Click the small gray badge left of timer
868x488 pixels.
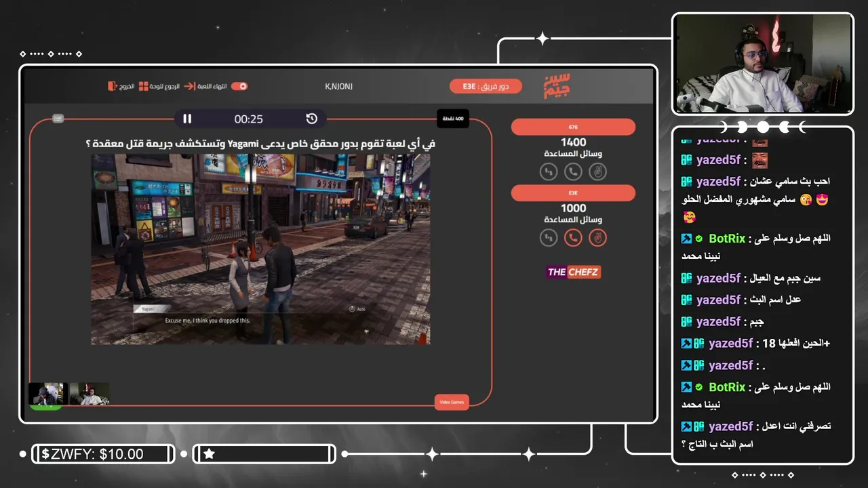click(58, 119)
